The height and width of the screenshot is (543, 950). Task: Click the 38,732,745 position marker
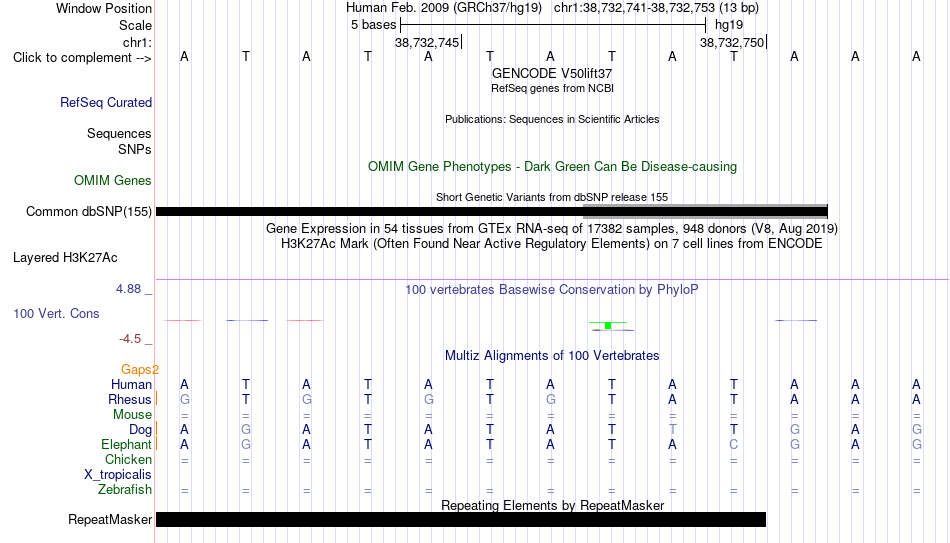[427, 42]
